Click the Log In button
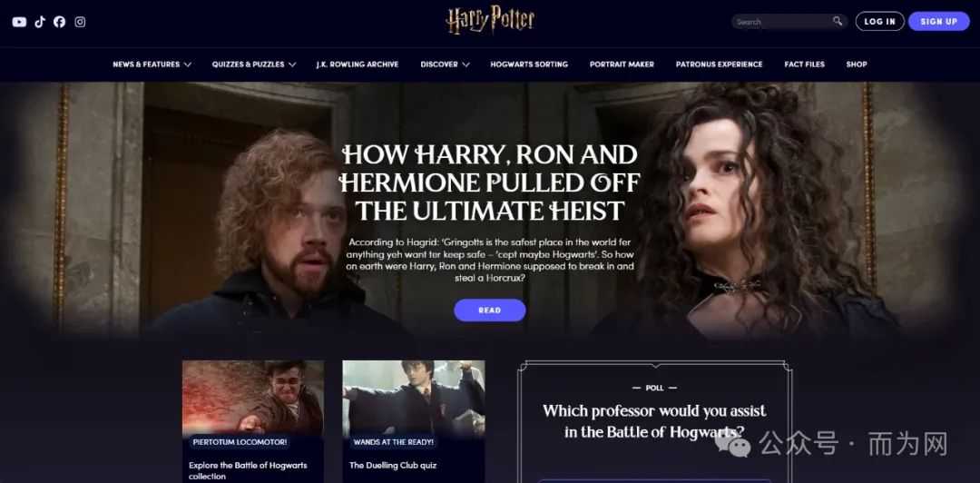 (879, 21)
